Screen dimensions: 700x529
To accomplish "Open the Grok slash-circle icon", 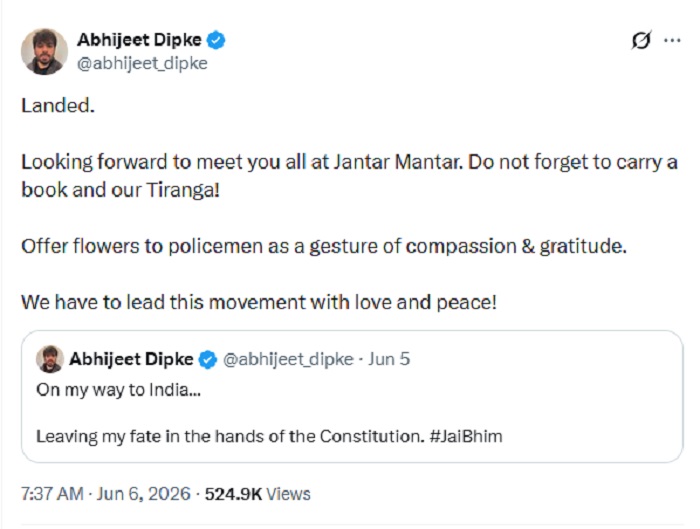I will click(x=641, y=41).
